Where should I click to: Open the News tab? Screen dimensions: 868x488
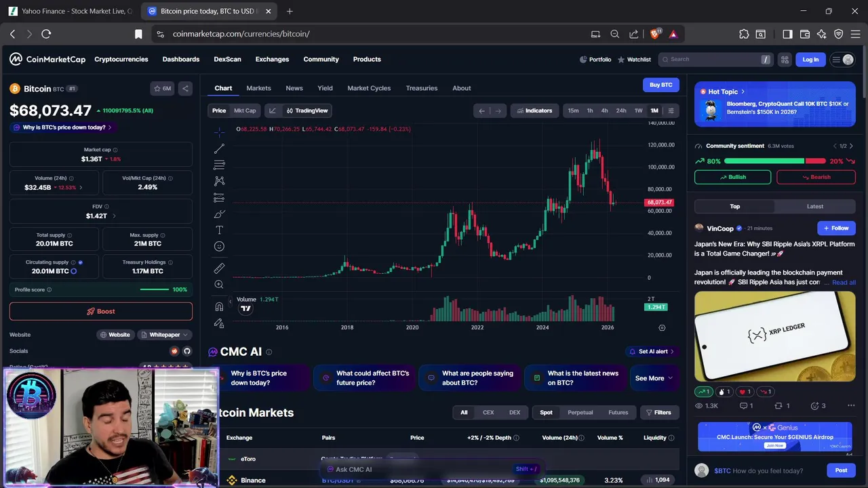[294, 88]
